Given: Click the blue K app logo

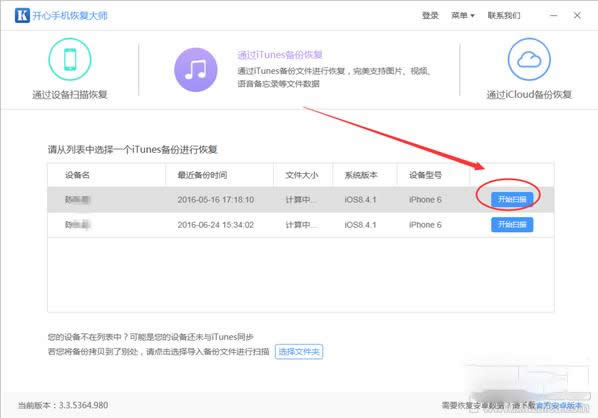Looking at the screenshot, I should tap(22, 16).
